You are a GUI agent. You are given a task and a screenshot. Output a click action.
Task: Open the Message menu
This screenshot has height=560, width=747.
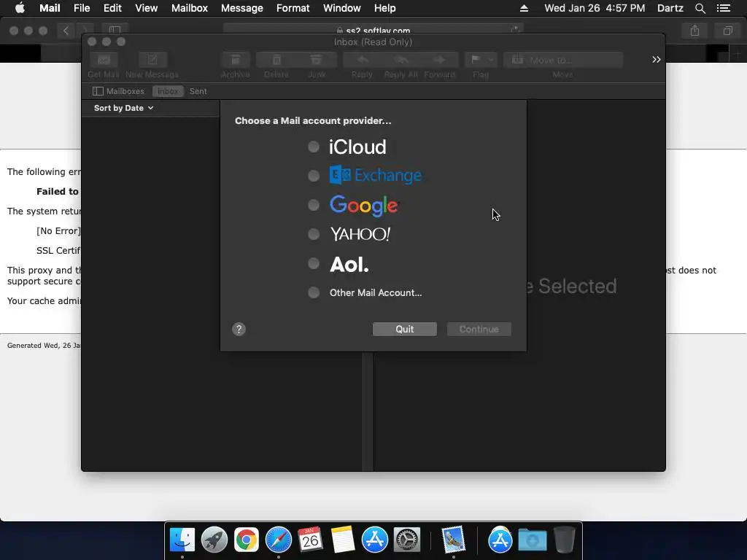[242, 8]
